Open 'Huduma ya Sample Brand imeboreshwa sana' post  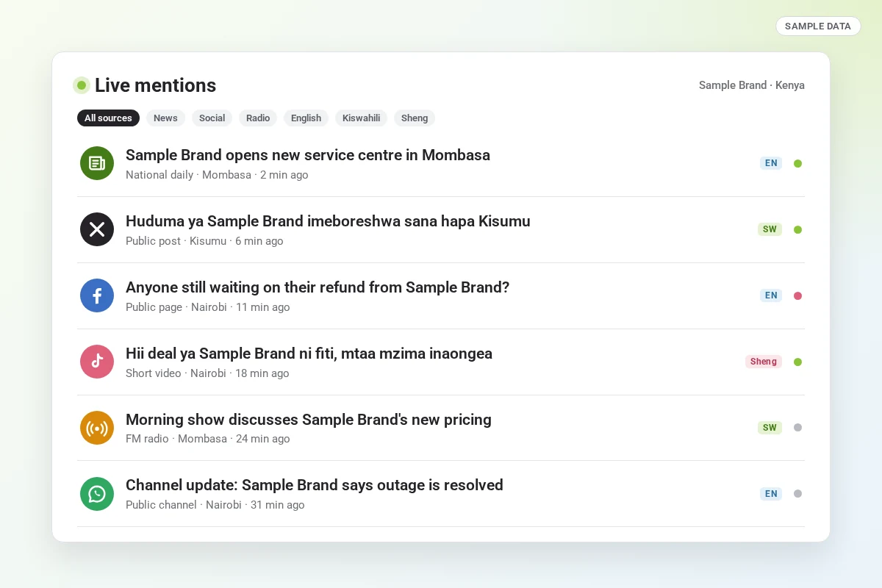[328, 221]
